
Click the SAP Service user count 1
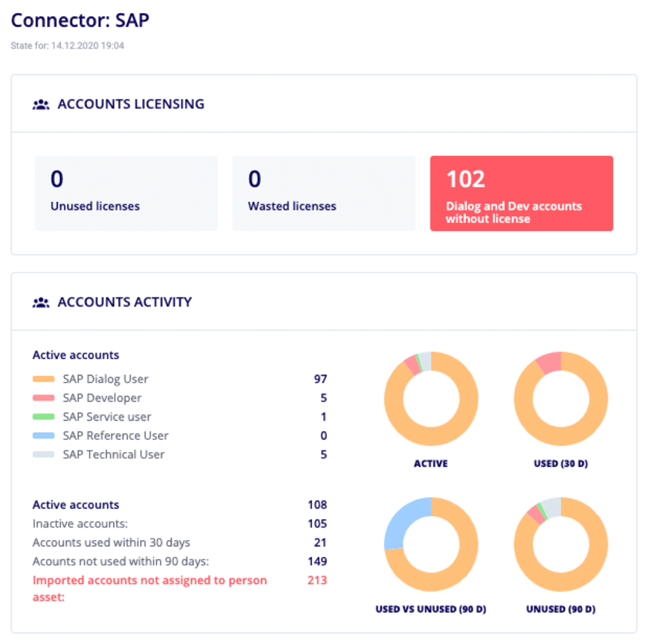323,417
